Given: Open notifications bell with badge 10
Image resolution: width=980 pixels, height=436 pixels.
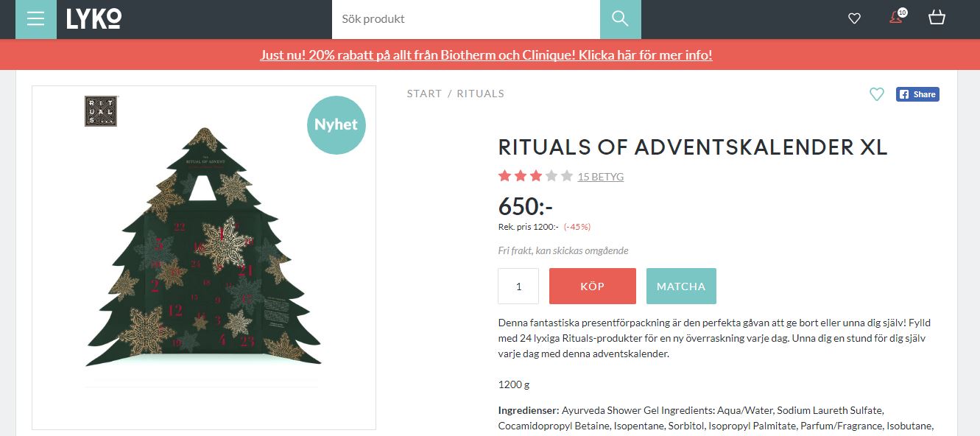Looking at the screenshot, I should 897,17.
